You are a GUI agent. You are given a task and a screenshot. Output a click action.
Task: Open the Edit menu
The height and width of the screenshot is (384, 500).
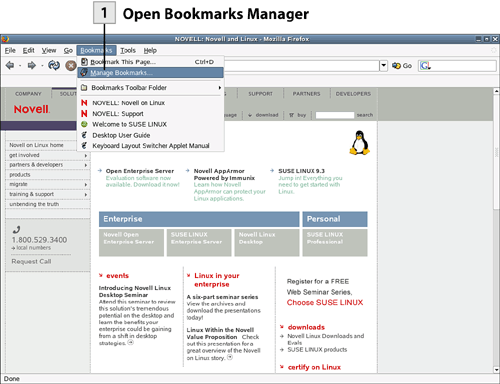point(28,50)
